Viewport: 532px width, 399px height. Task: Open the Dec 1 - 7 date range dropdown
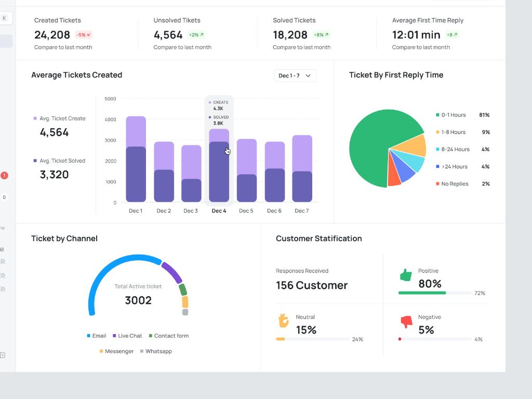click(295, 76)
